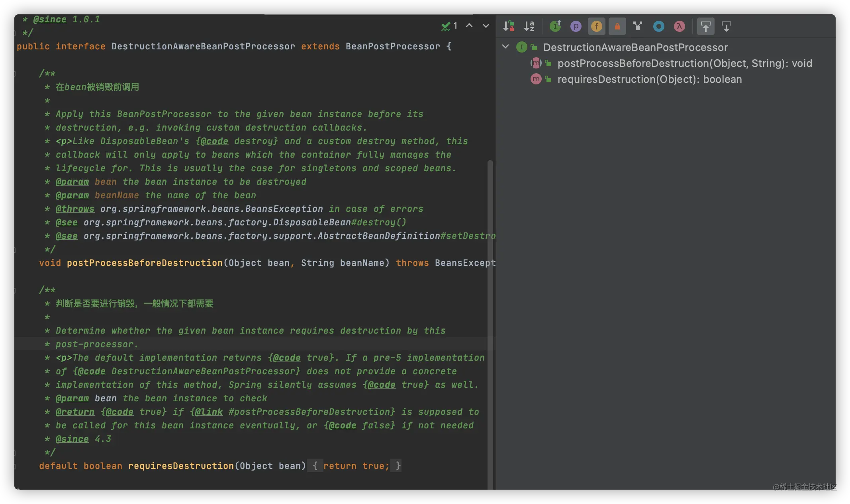Click method icon beside requiresDestruction

(x=536, y=79)
